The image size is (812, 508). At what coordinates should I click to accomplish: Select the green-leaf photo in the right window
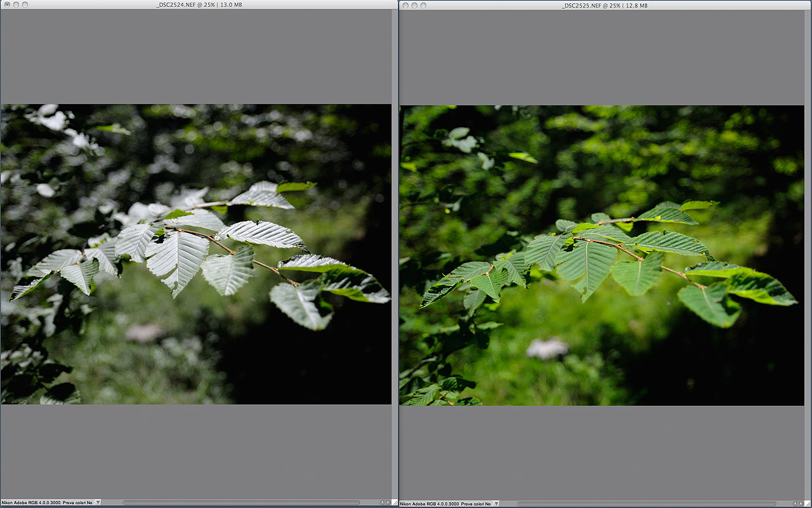point(601,255)
